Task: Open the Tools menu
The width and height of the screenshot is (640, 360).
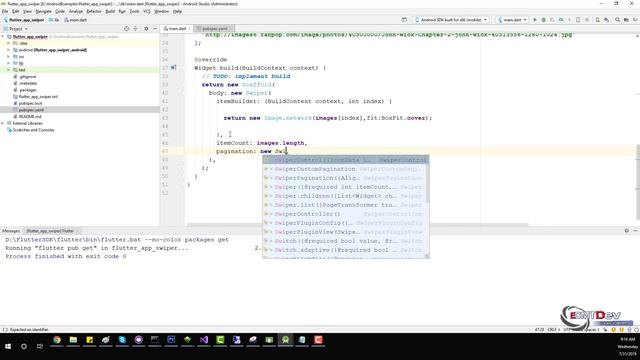Action: [x=134, y=11]
